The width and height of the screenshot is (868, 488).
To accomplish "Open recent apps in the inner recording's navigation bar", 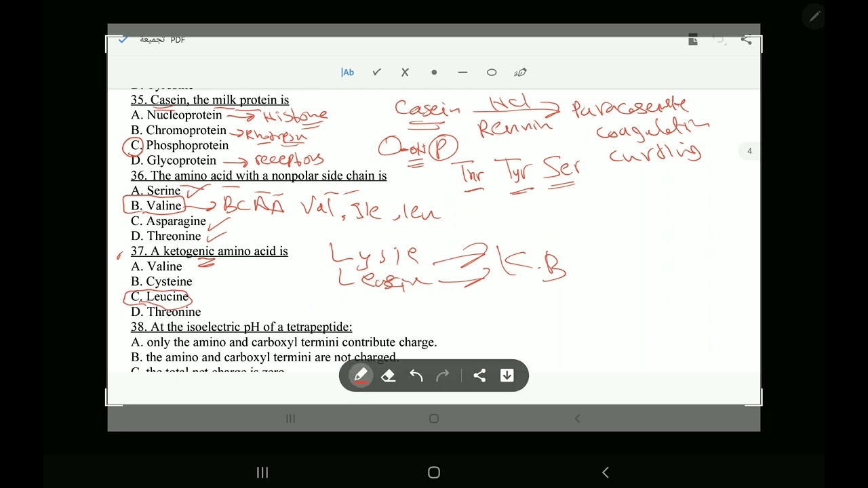I will point(290,419).
